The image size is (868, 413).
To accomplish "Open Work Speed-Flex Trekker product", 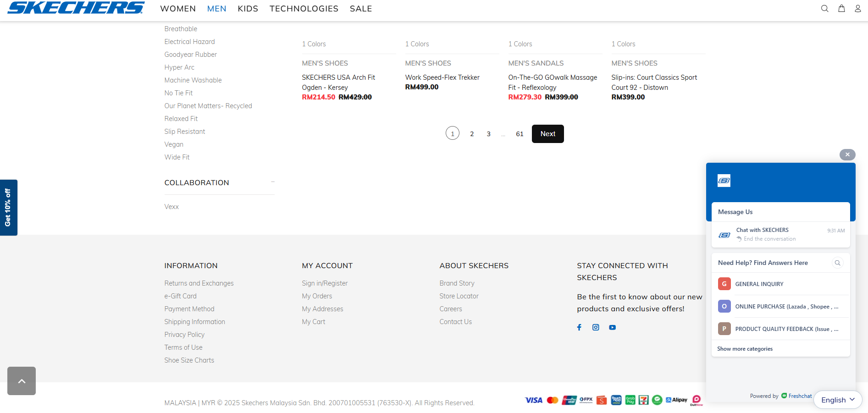I will coord(442,77).
